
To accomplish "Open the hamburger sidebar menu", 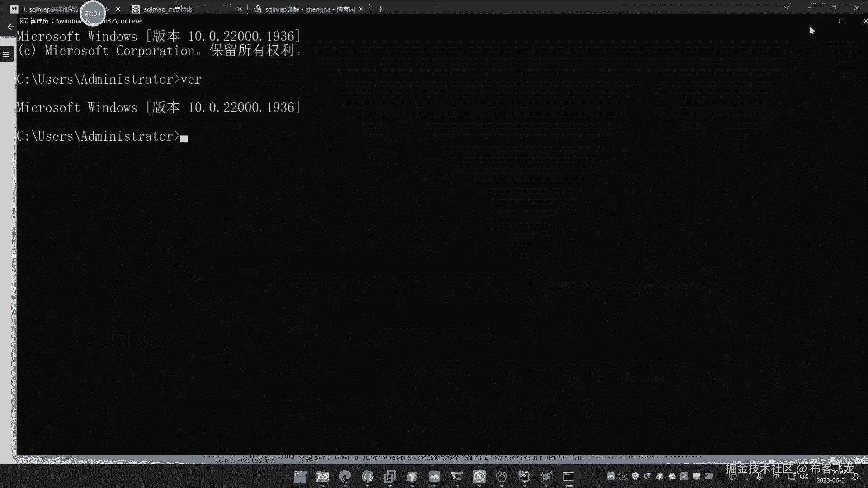I will coord(6,55).
